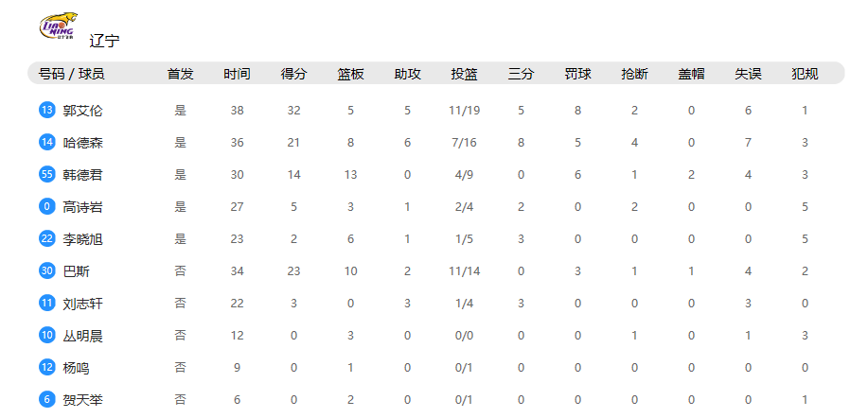Viewport: 868px width, 418px height.
Task: Click the 犯规 column header
Action: pyautogui.click(x=805, y=74)
